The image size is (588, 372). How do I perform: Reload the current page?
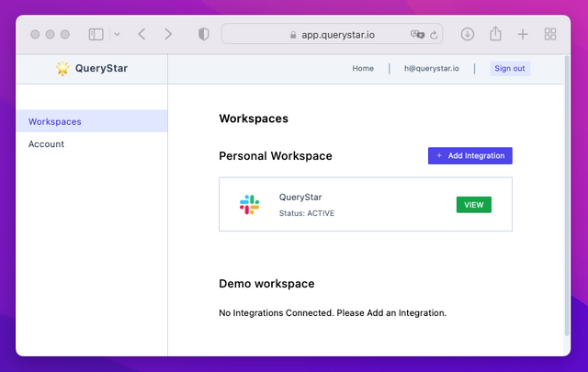click(434, 34)
